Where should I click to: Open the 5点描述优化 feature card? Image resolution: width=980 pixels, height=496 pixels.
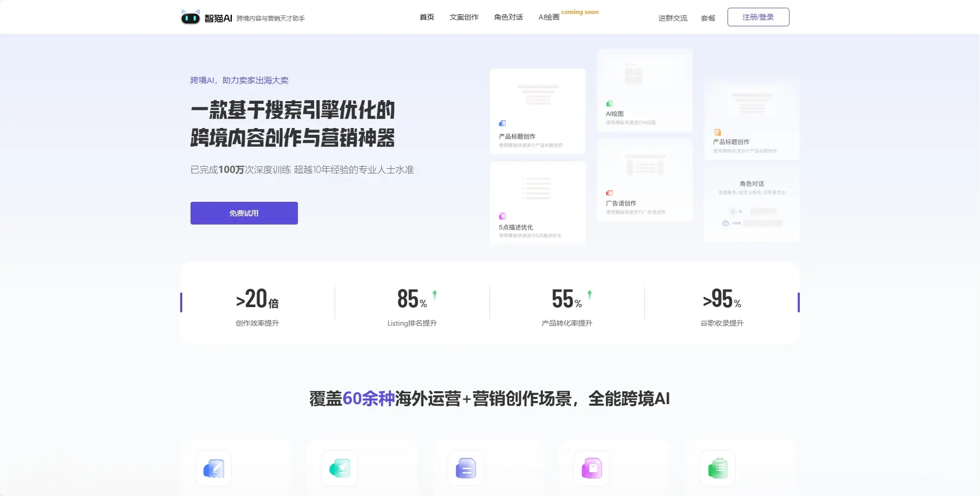538,202
